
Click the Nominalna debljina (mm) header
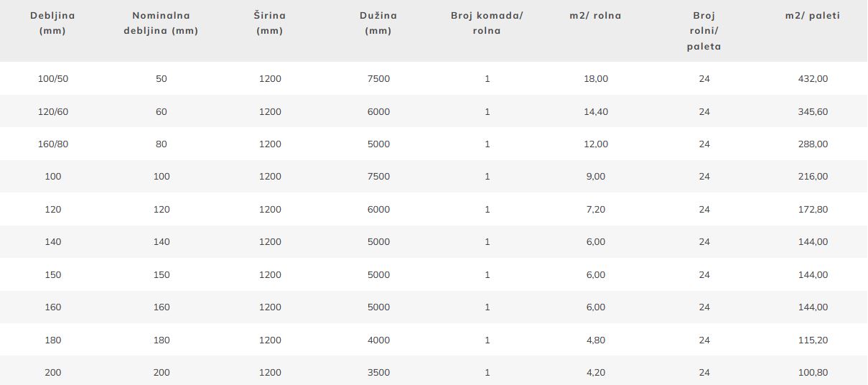click(161, 23)
